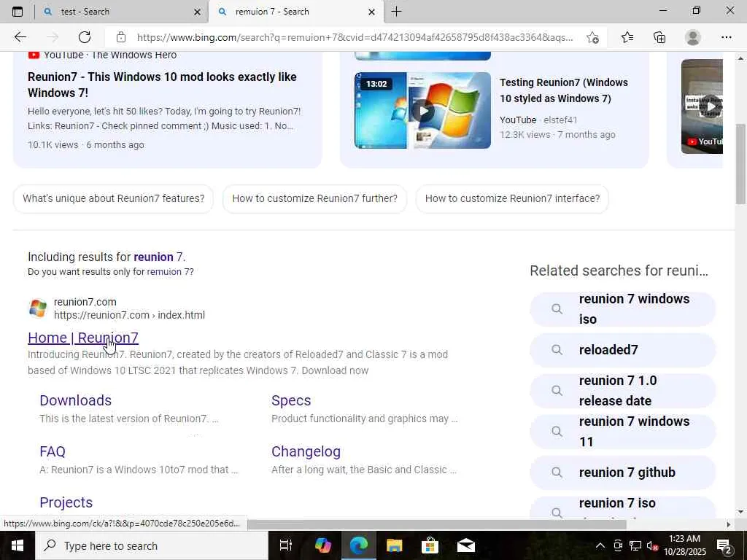The height and width of the screenshot is (560, 747).
Task: Click the address bar URL
Action: [x=355, y=37]
